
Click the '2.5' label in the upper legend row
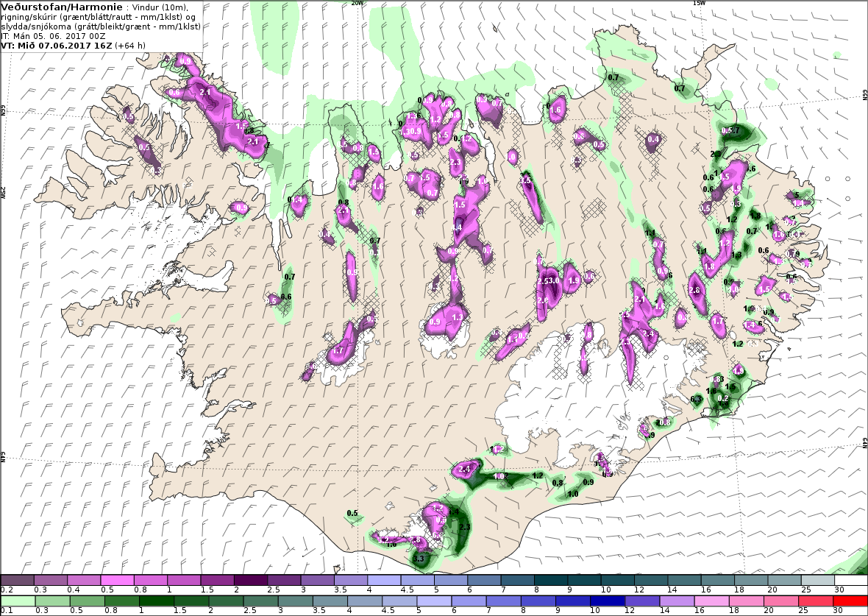274,590
